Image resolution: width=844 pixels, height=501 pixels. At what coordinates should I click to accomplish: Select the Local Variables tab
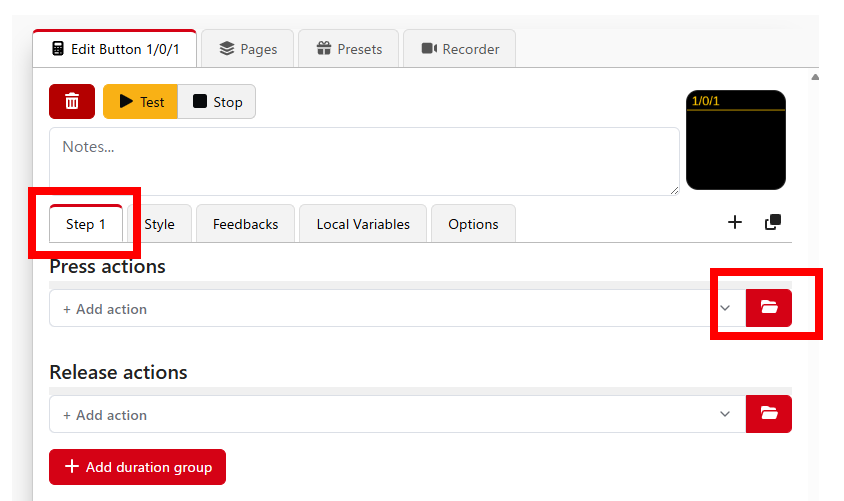(x=363, y=224)
